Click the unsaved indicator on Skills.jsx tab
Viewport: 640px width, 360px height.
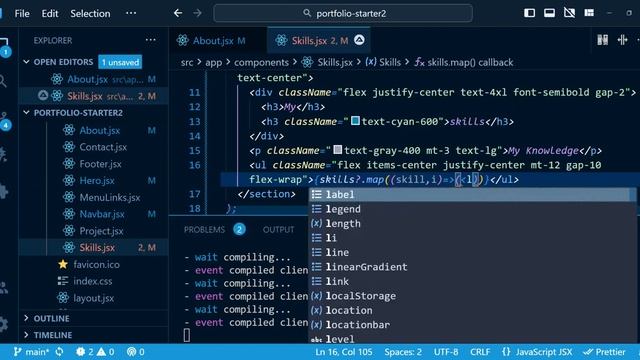[359, 40]
